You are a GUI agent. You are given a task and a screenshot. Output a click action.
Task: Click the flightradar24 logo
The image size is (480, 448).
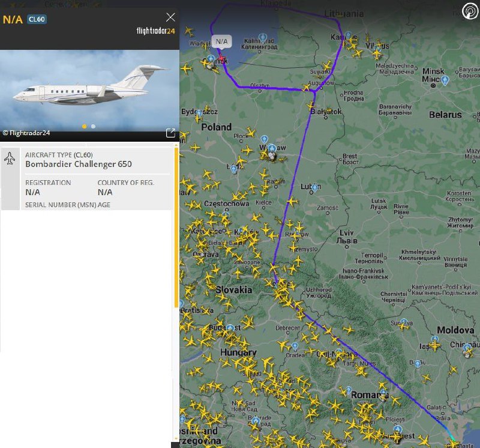pos(156,31)
